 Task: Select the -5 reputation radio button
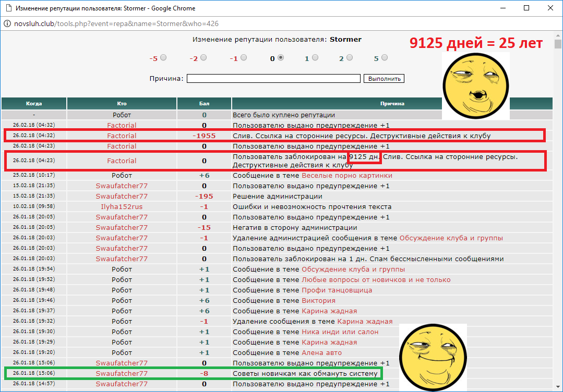coord(164,58)
